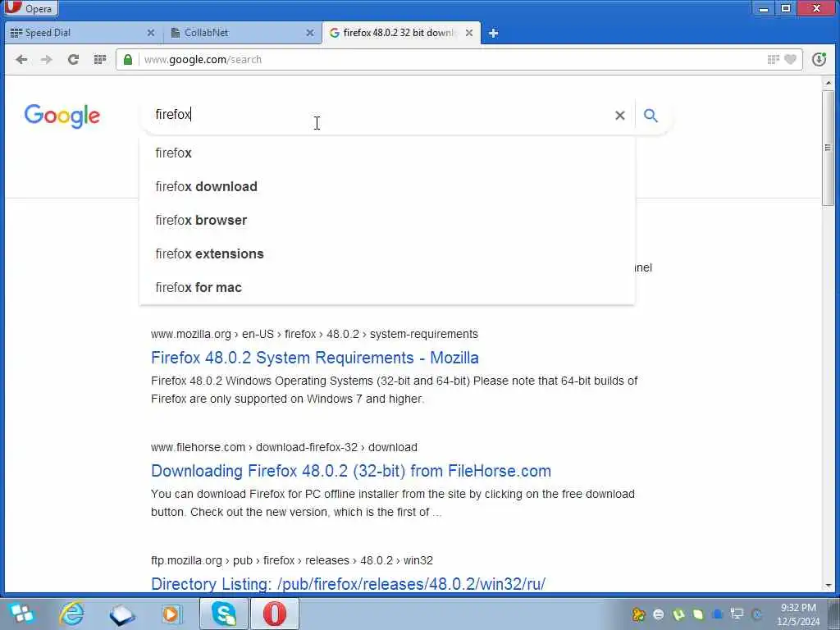Click the Google logo
The height and width of the screenshot is (630, 840).
62,116
